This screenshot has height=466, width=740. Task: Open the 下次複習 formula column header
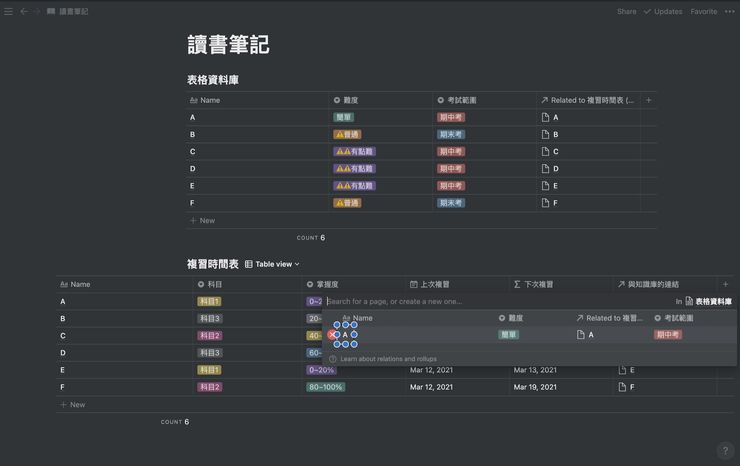[561, 284]
